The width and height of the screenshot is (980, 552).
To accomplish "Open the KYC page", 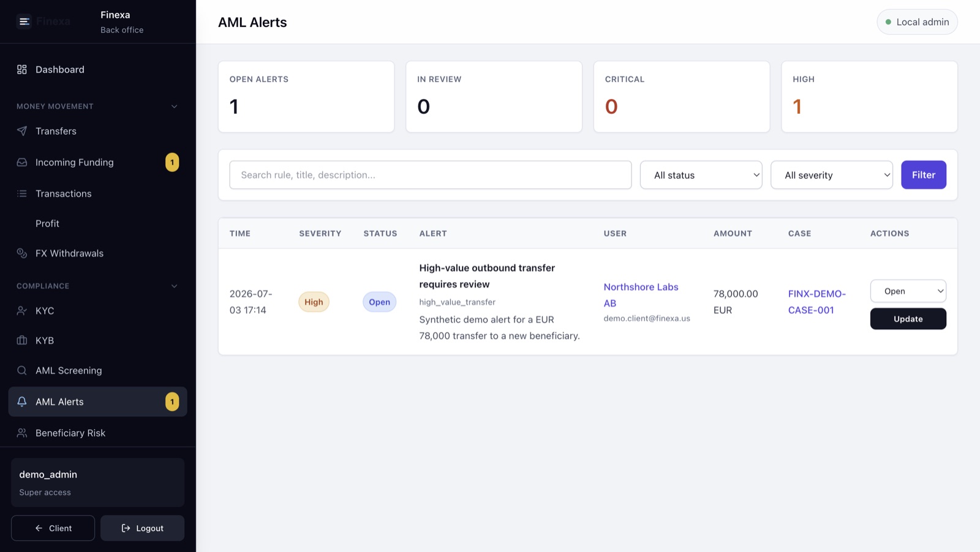I will (x=98, y=311).
